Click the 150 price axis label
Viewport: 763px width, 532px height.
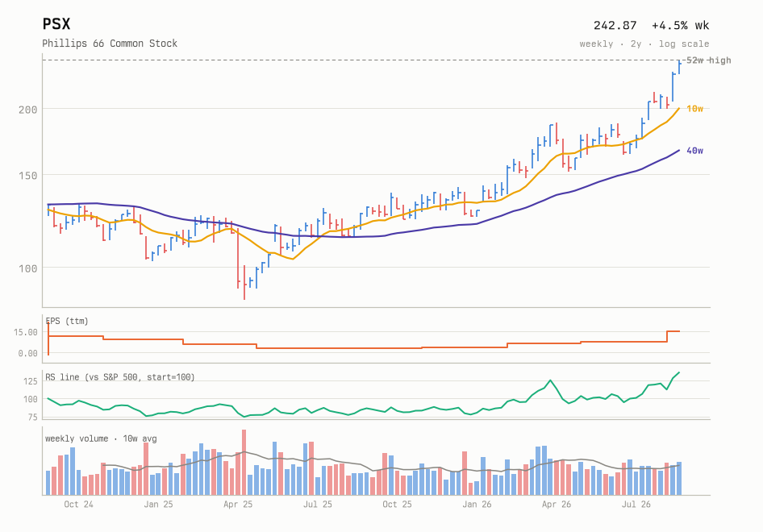tap(27, 176)
